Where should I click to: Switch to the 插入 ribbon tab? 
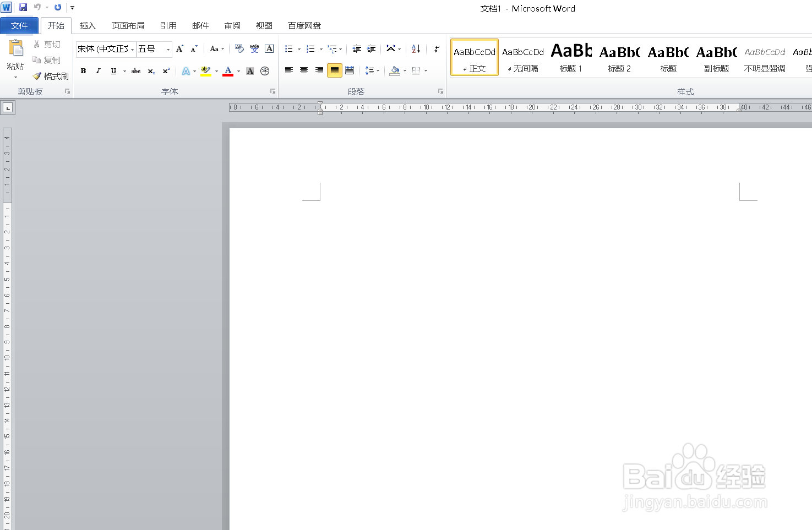tap(88, 25)
